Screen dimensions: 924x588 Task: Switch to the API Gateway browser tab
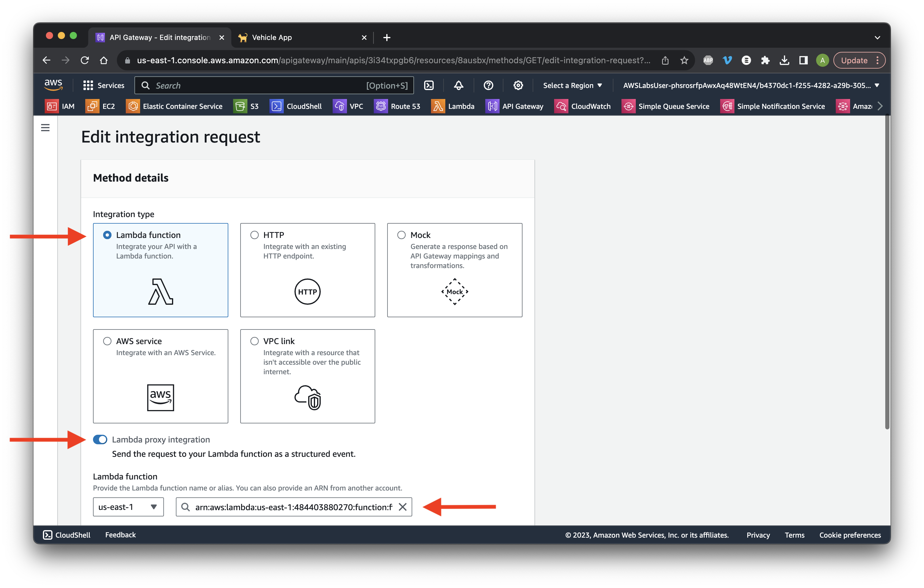click(x=160, y=37)
